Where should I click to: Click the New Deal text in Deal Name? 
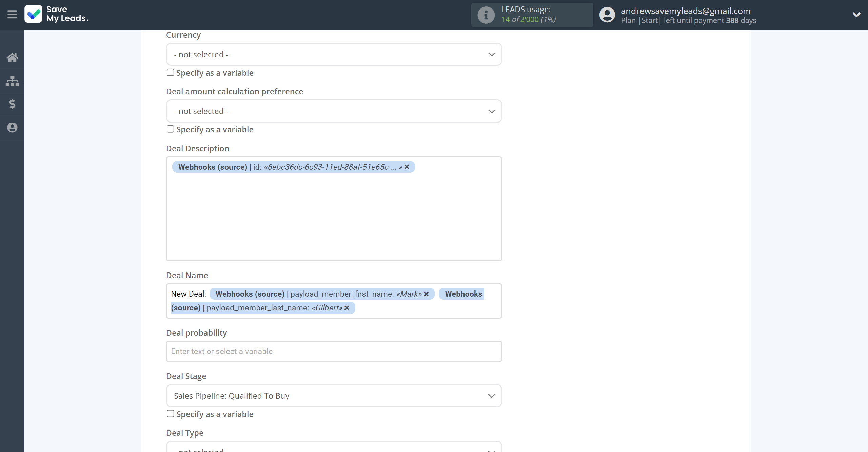point(189,294)
